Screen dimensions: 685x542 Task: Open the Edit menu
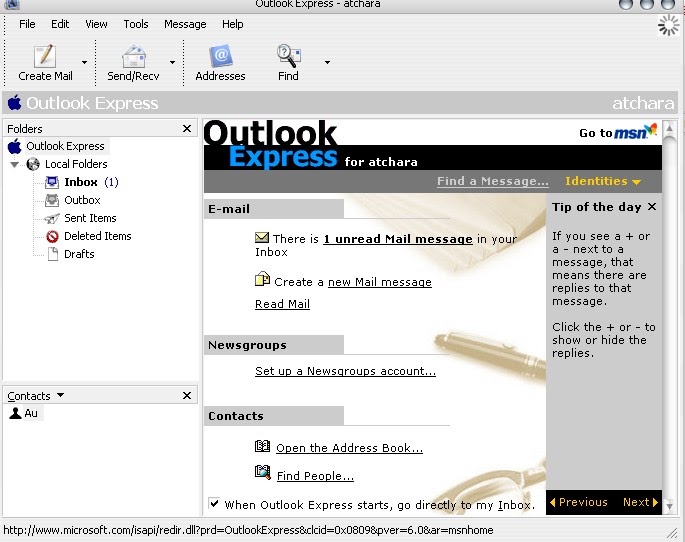[x=60, y=24]
